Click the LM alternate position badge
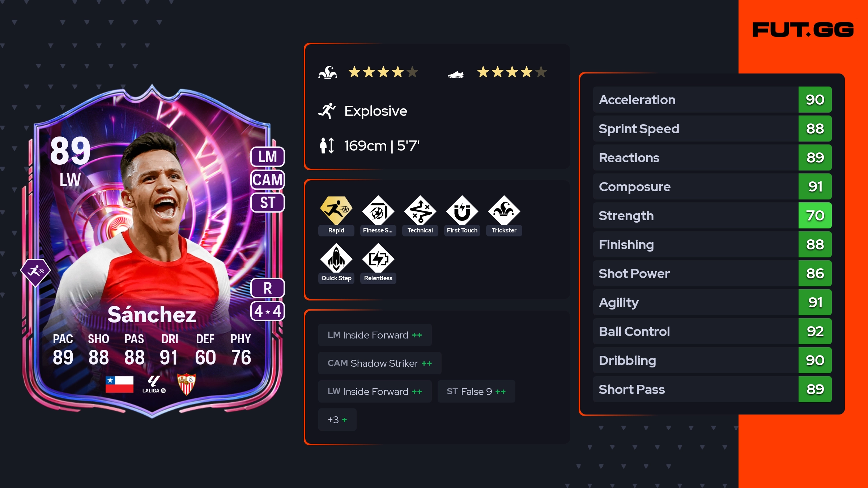 [268, 157]
